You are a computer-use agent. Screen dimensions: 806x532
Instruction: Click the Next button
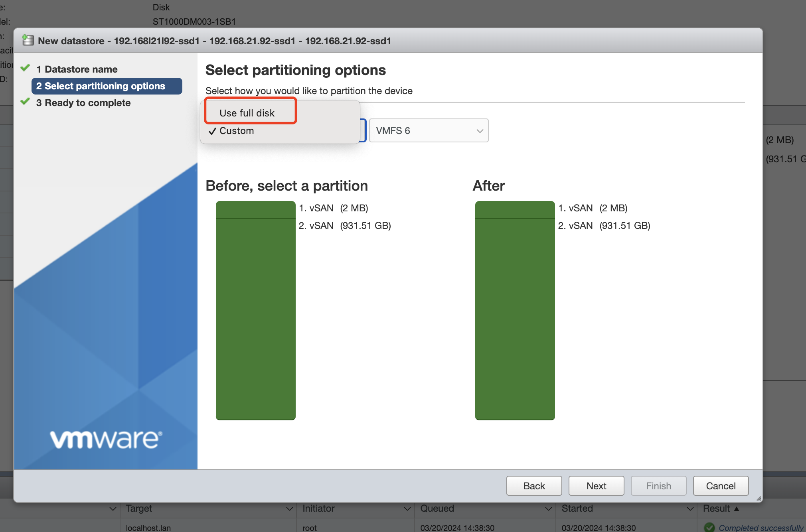(596, 486)
